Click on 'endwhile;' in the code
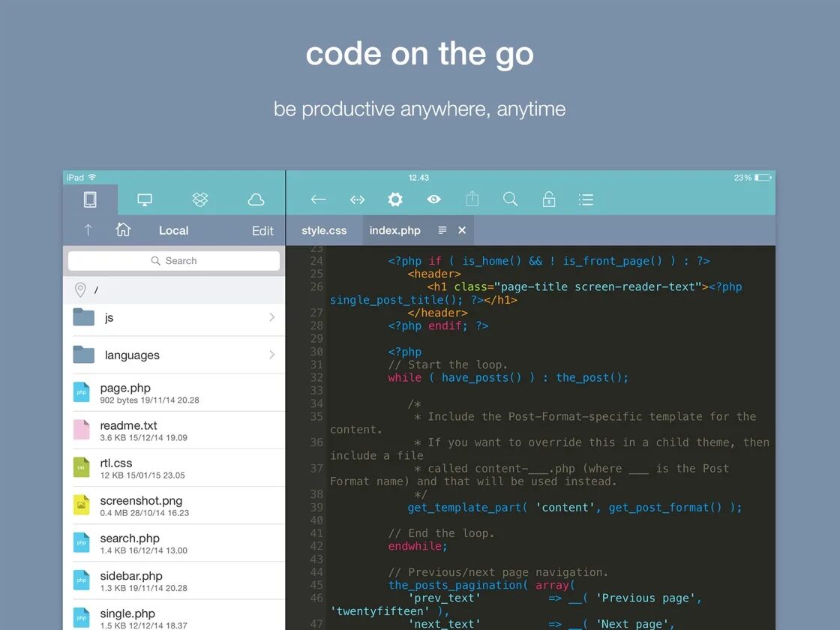The height and width of the screenshot is (630, 840). (x=418, y=547)
